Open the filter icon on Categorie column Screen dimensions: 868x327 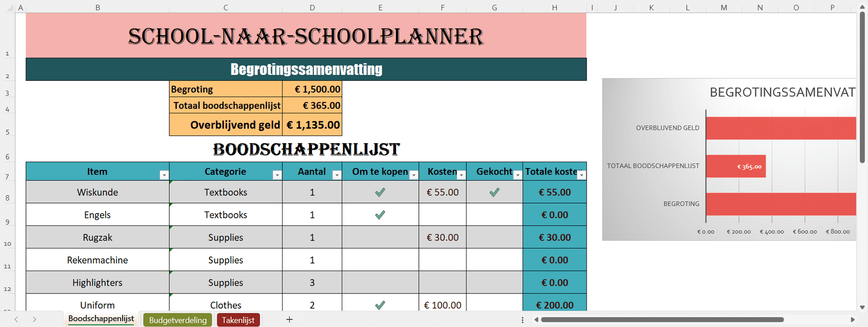pos(277,175)
